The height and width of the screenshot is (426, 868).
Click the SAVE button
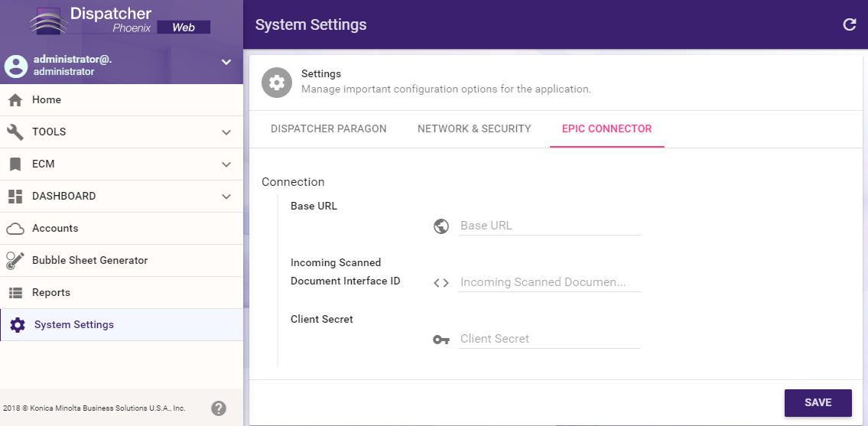point(818,403)
